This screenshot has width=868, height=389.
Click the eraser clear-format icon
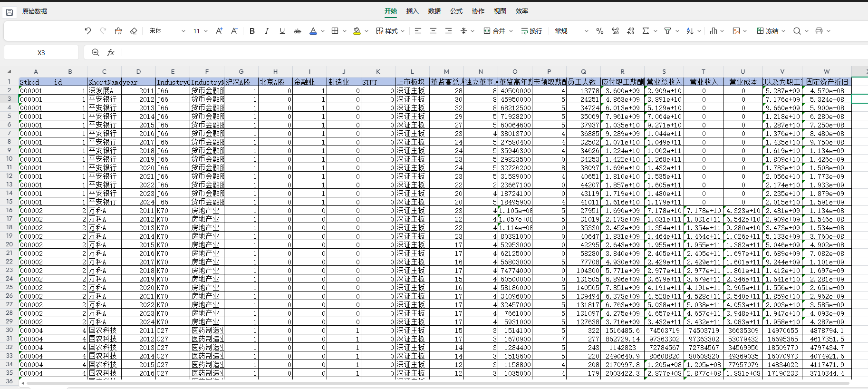[x=134, y=31]
